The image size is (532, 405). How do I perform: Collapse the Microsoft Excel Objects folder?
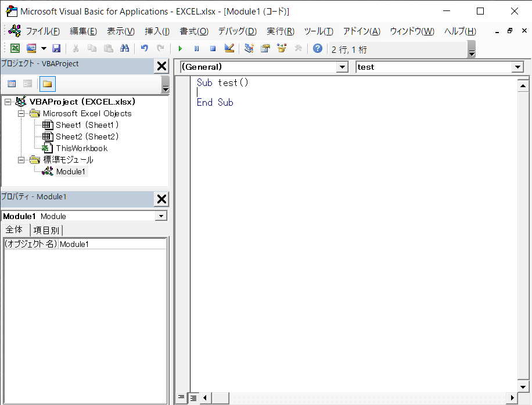[21, 113]
